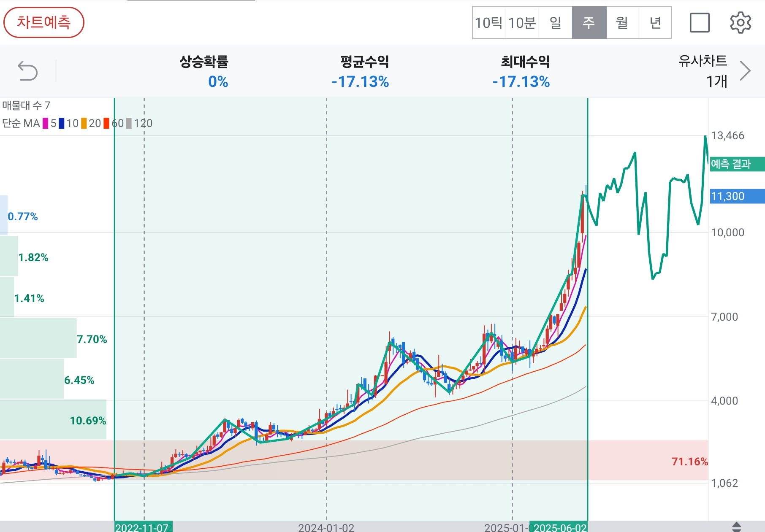Open the chart settings gear
The height and width of the screenshot is (532, 765).
coord(741,23)
